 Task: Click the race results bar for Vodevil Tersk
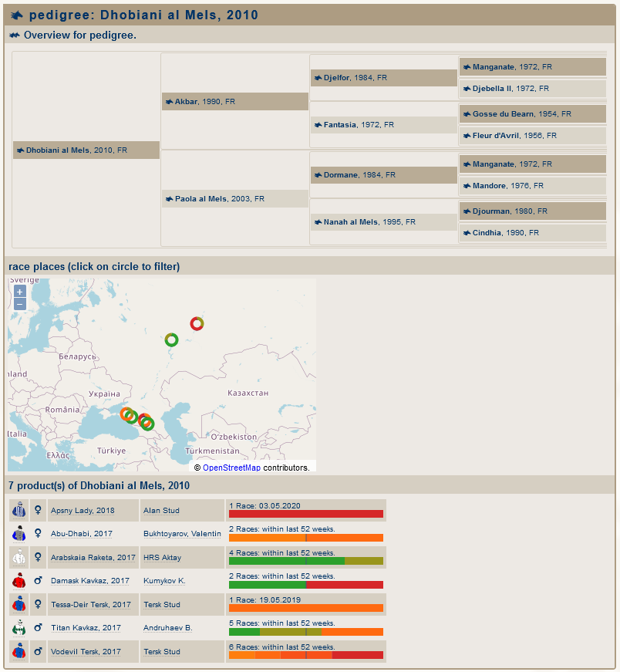pyautogui.click(x=305, y=655)
